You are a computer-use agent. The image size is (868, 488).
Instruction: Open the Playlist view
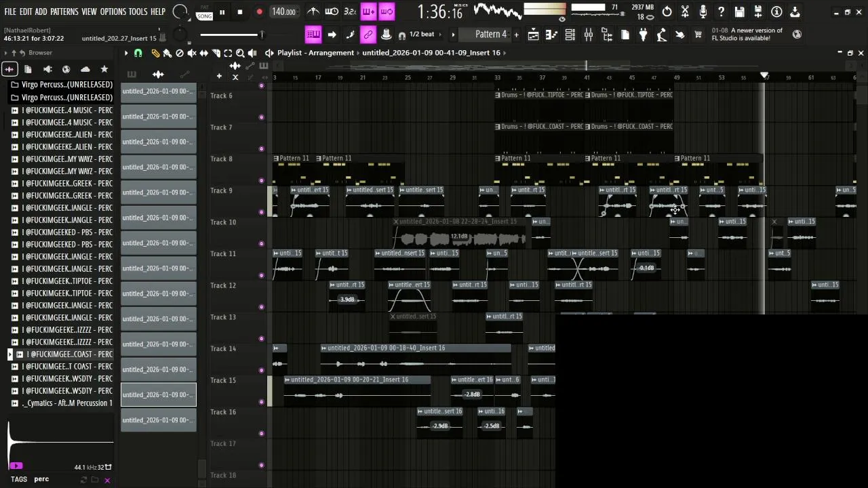(534, 35)
